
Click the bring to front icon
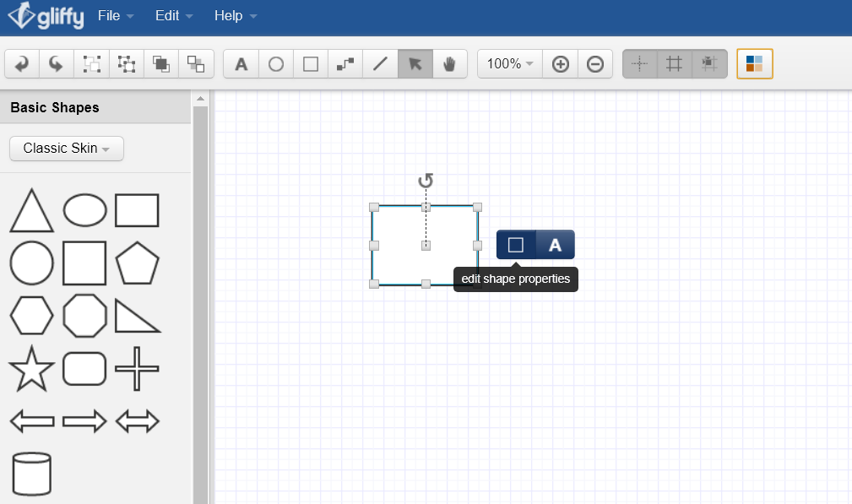pyautogui.click(x=160, y=64)
